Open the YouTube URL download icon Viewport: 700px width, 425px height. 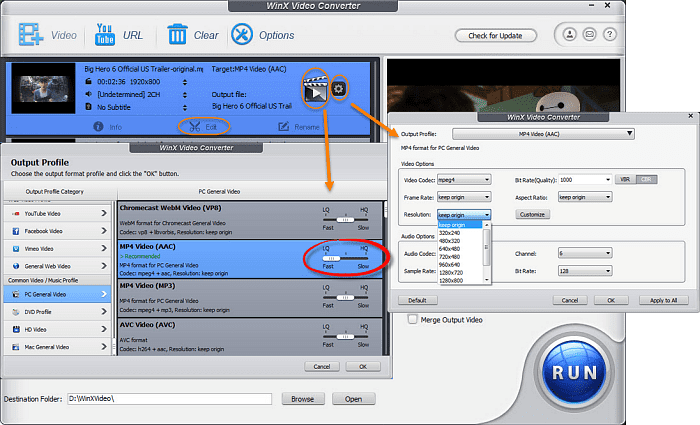tap(105, 35)
